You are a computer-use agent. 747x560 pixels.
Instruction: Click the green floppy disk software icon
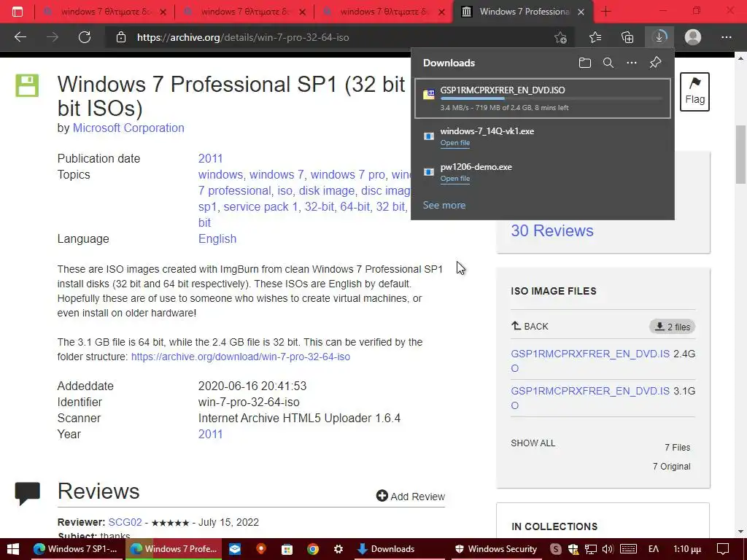point(27,86)
